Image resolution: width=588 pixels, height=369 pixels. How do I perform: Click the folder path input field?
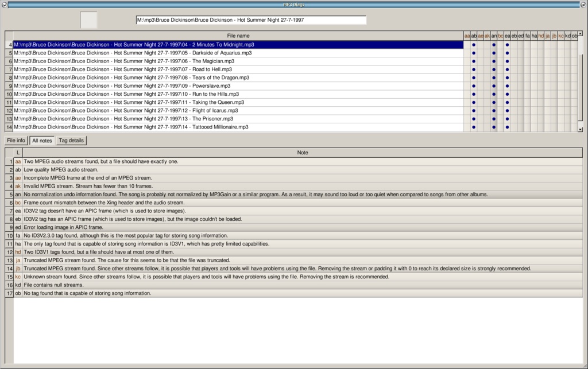click(x=251, y=20)
